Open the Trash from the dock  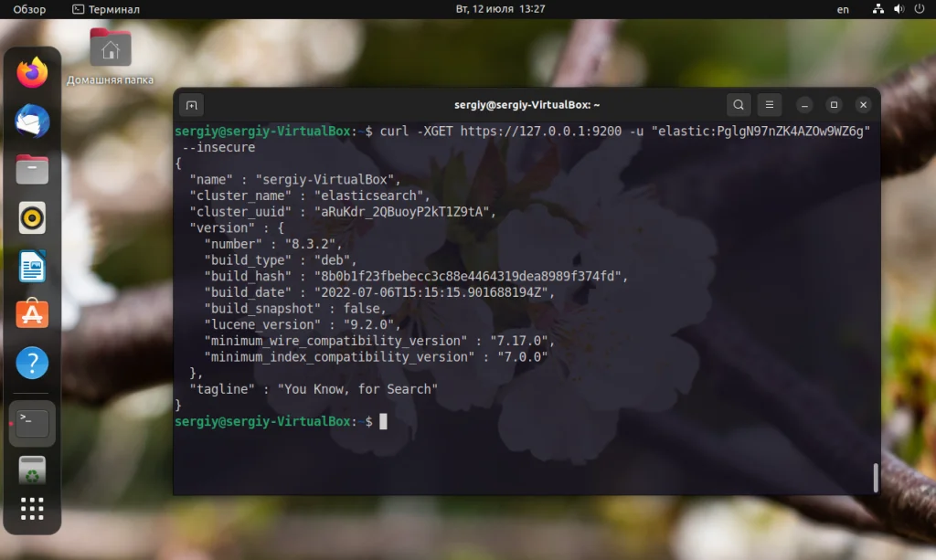[x=31, y=470]
